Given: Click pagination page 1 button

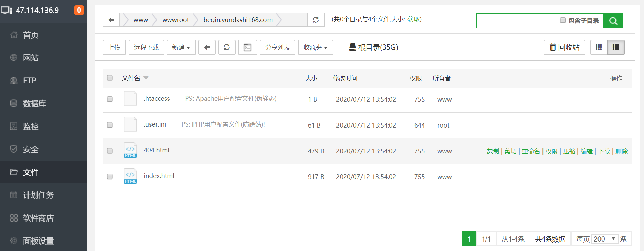Looking at the screenshot, I should (x=469, y=239).
